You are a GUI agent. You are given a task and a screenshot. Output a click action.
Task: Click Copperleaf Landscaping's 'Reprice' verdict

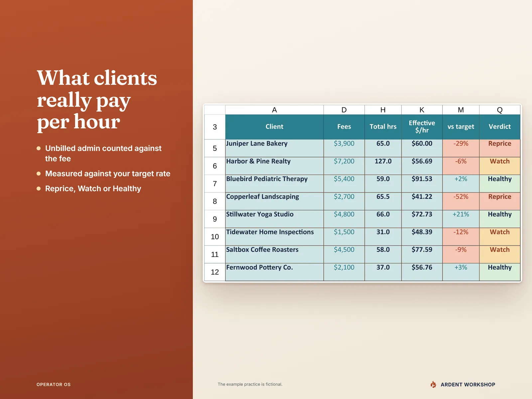(x=500, y=201)
